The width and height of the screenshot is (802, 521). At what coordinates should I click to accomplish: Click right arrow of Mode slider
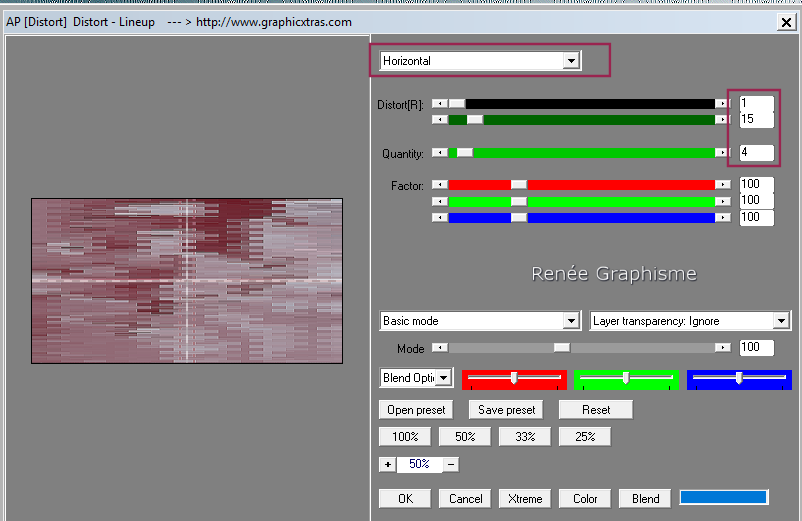tap(723, 348)
